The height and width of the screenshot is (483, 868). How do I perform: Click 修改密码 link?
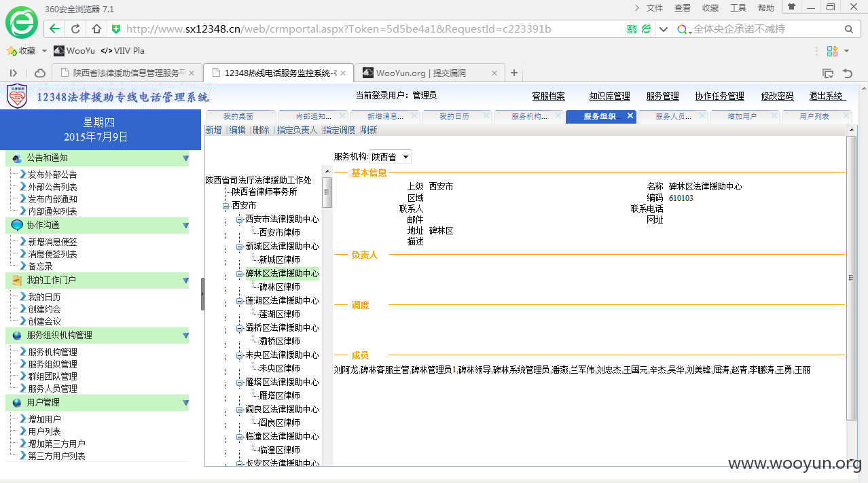click(x=777, y=96)
